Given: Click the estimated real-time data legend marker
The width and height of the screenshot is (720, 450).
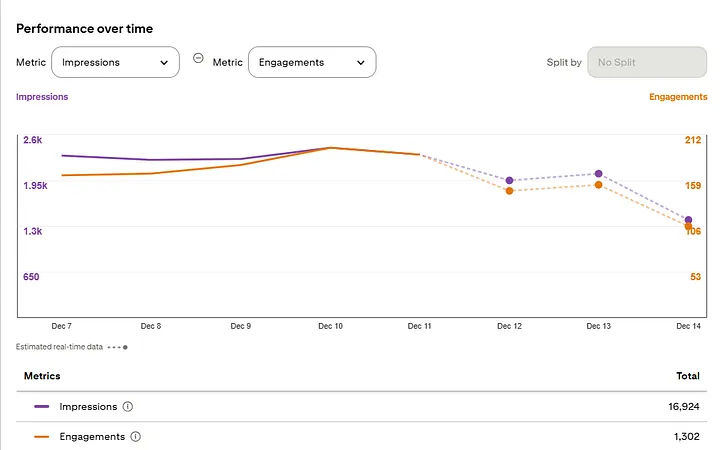Looking at the screenshot, I should 117,347.
